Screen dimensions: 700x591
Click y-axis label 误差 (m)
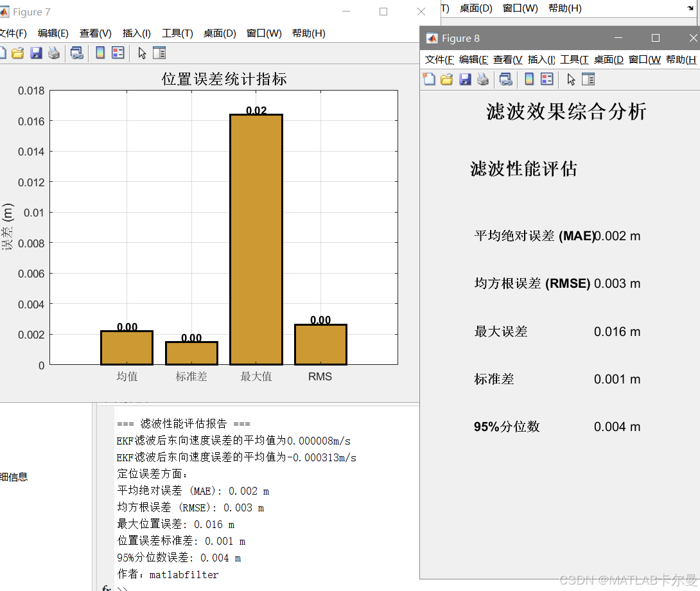click(8, 227)
